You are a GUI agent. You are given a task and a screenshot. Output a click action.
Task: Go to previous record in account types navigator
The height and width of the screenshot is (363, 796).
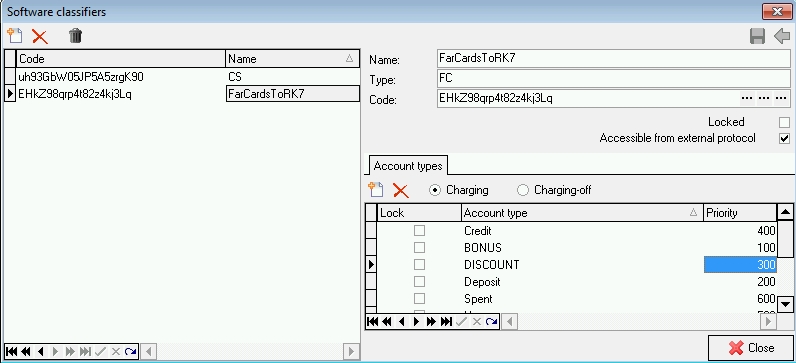pos(402,321)
